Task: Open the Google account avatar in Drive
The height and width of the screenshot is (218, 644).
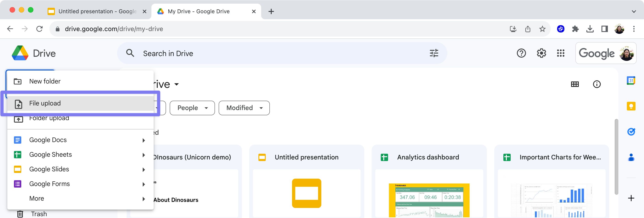Action: (626, 53)
